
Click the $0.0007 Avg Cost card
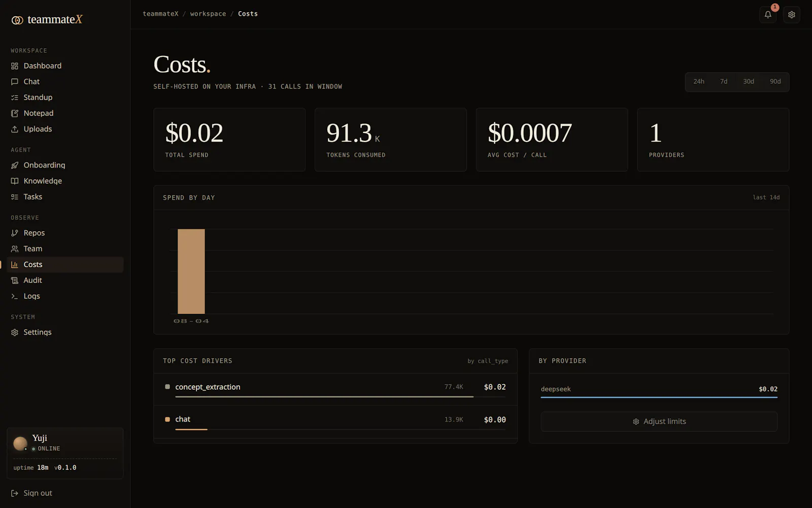pos(552,140)
